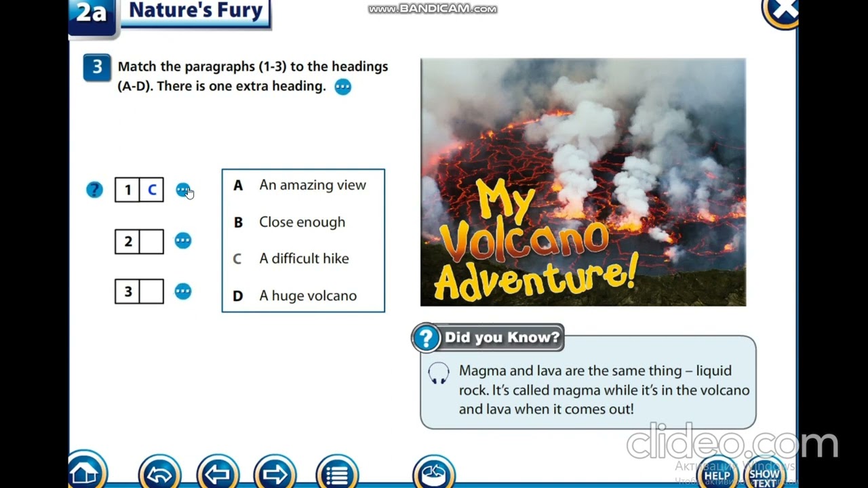868x488 pixels.
Task: Go to the home screen
Action: 87,470
